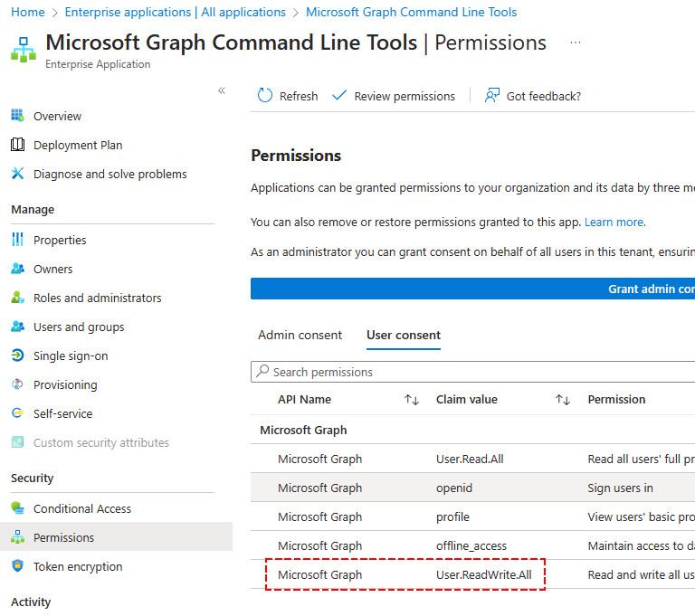Screen dimensions: 695x616
Task: Open Owners menu item
Action: pyautogui.click(x=53, y=269)
